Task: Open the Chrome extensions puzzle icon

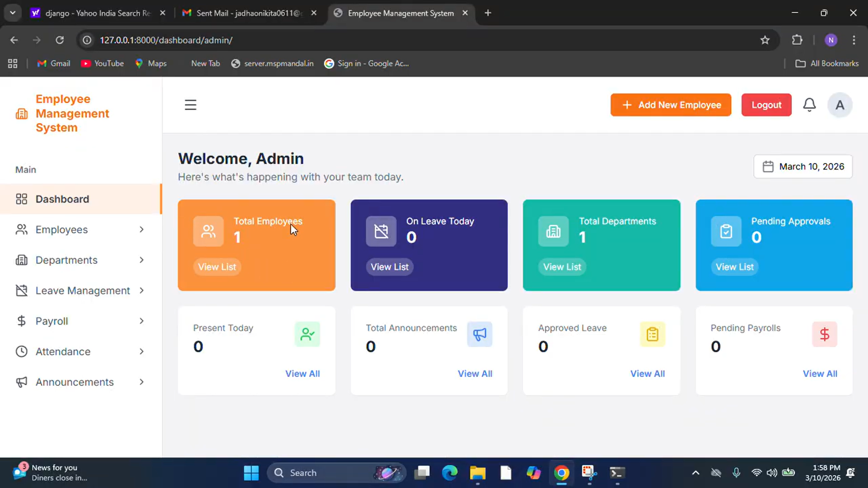Action: 797,40
